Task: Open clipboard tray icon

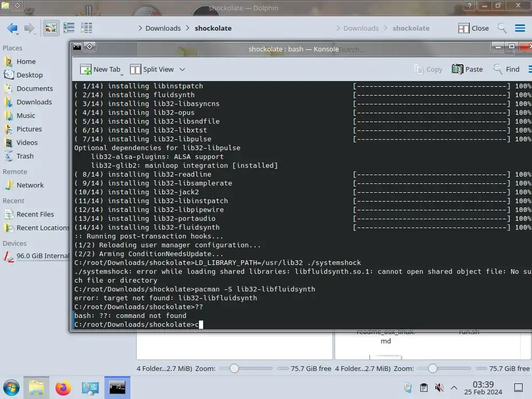Action: (424, 388)
